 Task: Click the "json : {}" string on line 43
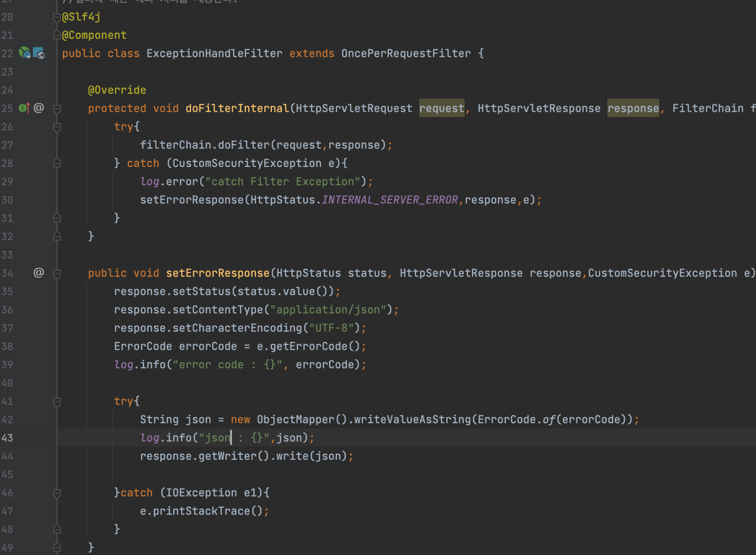click(x=234, y=438)
